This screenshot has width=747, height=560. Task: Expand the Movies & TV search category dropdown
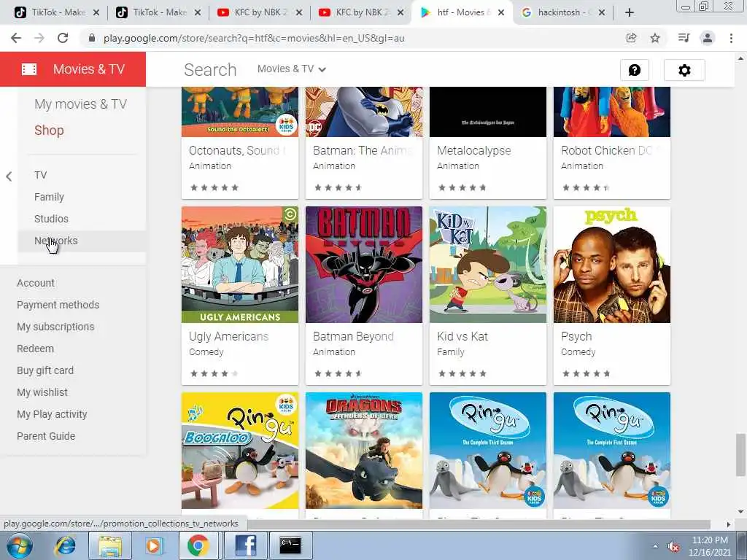click(x=292, y=69)
